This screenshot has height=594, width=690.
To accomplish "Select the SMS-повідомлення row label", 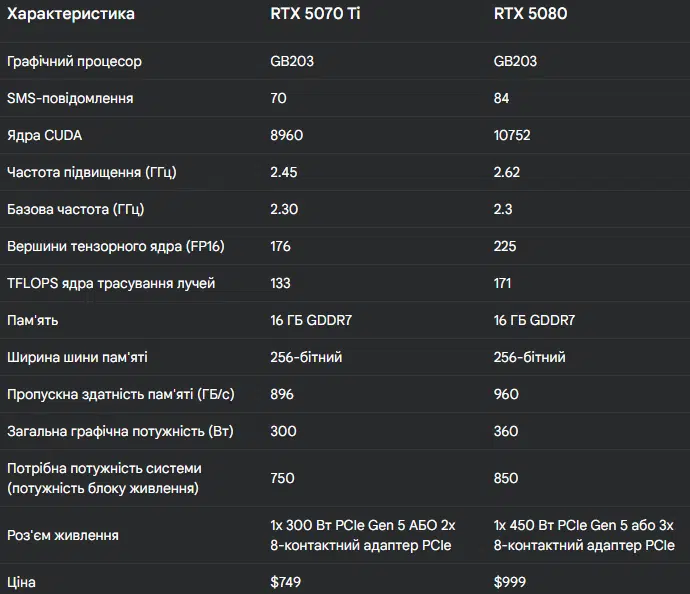I will pyautogui.click(x=70, y=98).
